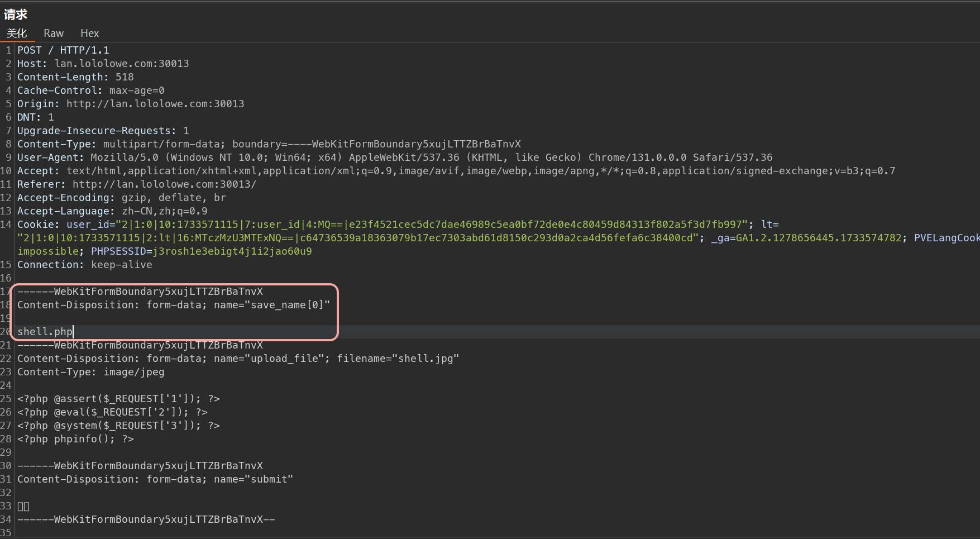The height and width of the screenshot is (539, 980).
Task: Click the Content-Type: image/jpeg line
Action: pyautogui.click(x=91, y=372)
